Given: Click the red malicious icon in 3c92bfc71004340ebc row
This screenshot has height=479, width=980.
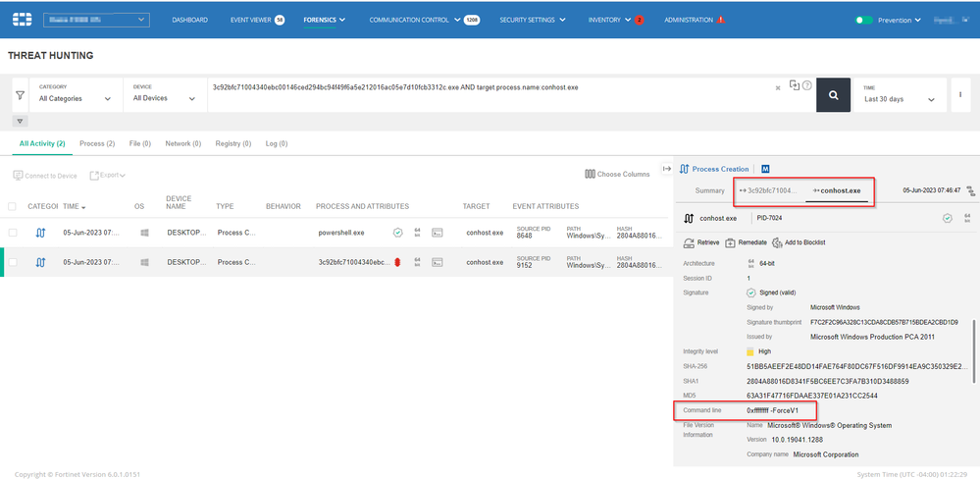Looking at the screenshot, I should pos(397,263).
